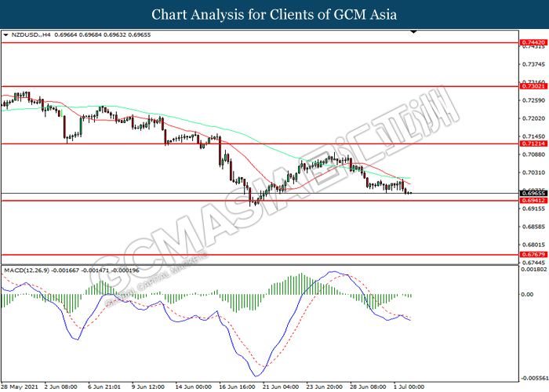This screenshot has width=549, height=392.
Task: Click the 0.69155 price scale value
Action: (x=533, y=209)
